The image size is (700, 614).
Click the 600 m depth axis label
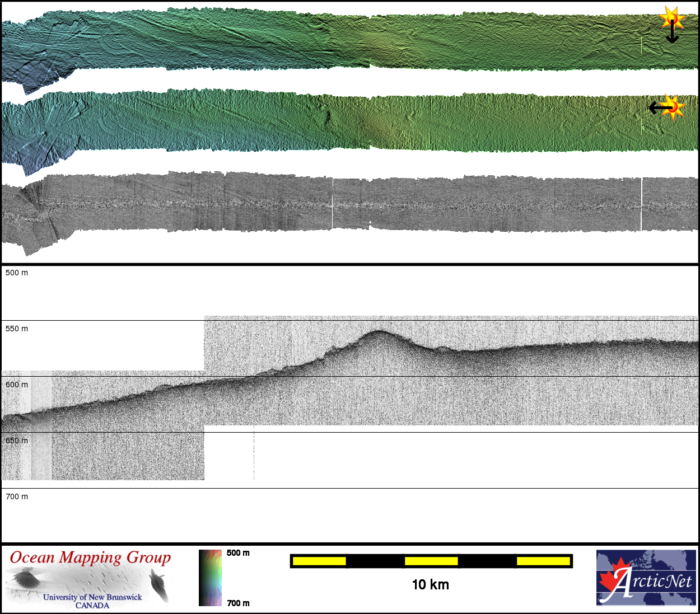coord(17,385)
